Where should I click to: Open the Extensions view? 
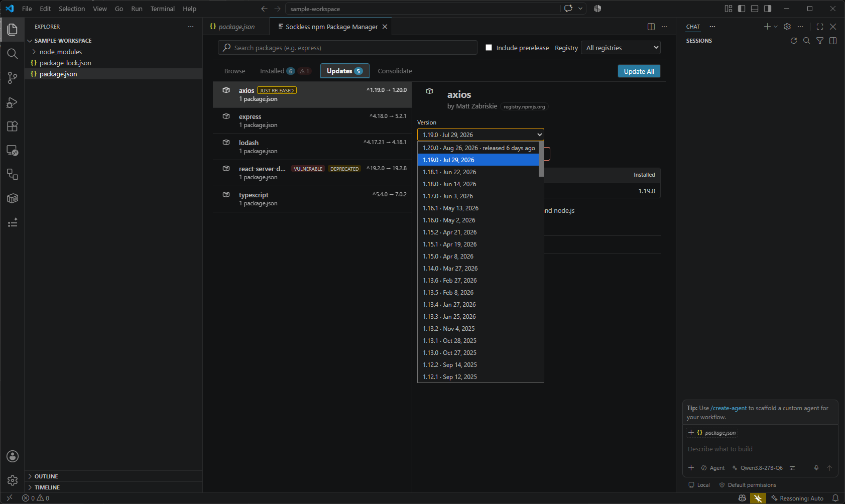click(13, 126)
